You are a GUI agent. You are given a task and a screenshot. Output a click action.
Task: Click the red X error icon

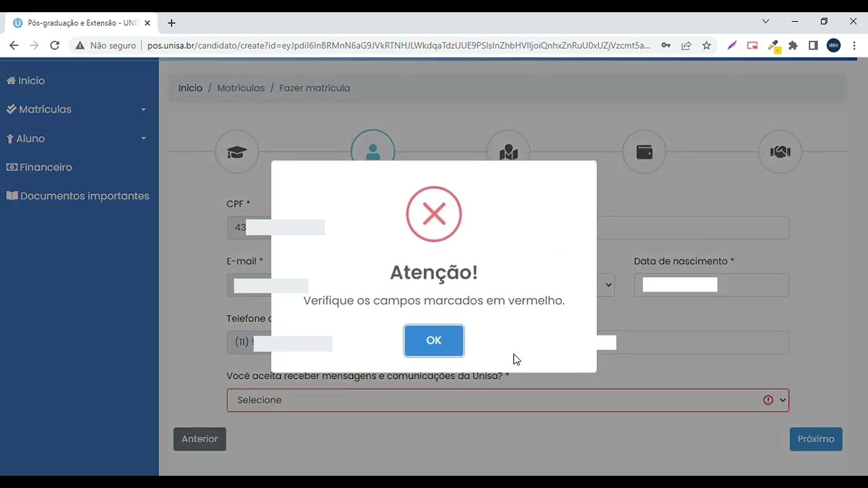(434, 214)
